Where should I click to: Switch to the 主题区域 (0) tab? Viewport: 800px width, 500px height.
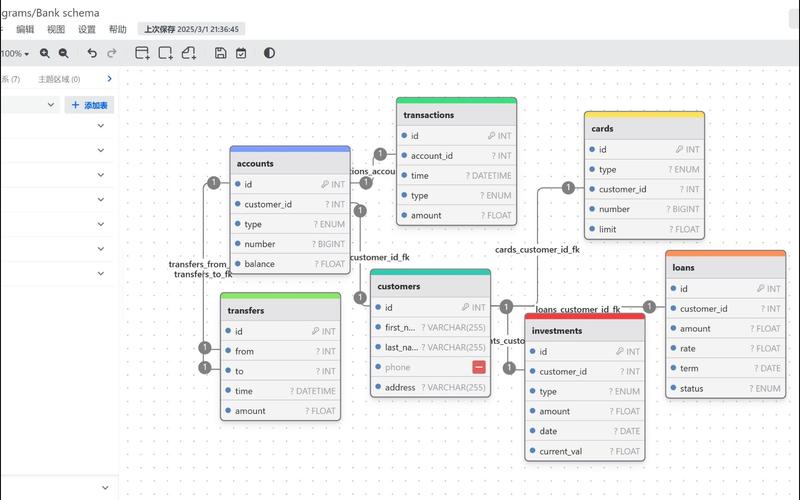[59, 79]
